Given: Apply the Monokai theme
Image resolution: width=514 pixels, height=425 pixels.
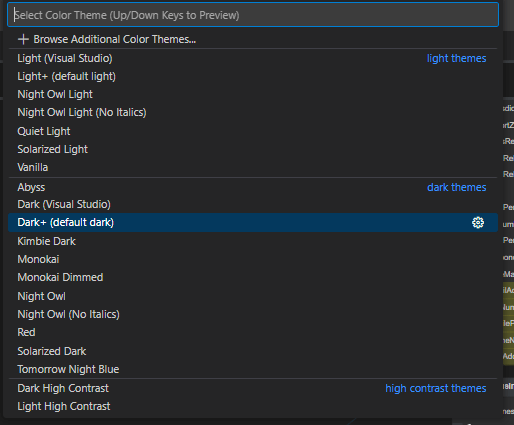Looking at the screenshot, I should [x=253, y=259].
